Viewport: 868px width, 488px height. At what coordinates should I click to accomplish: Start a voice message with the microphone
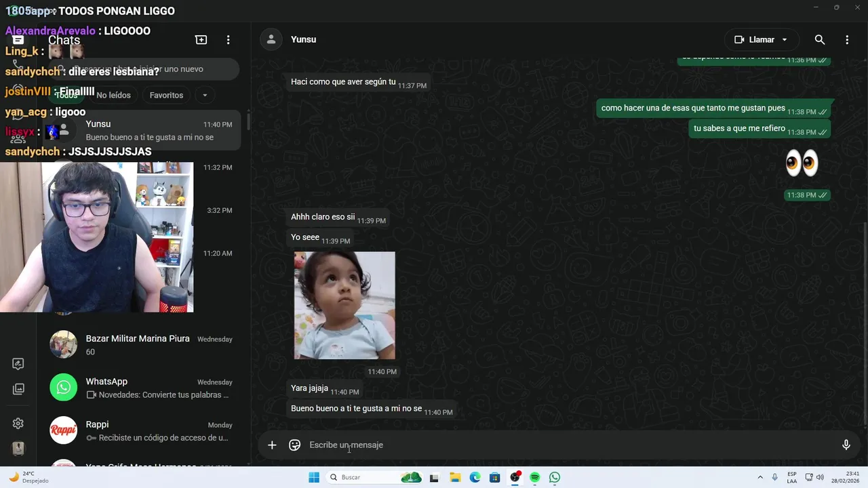(x=846, y=445)
